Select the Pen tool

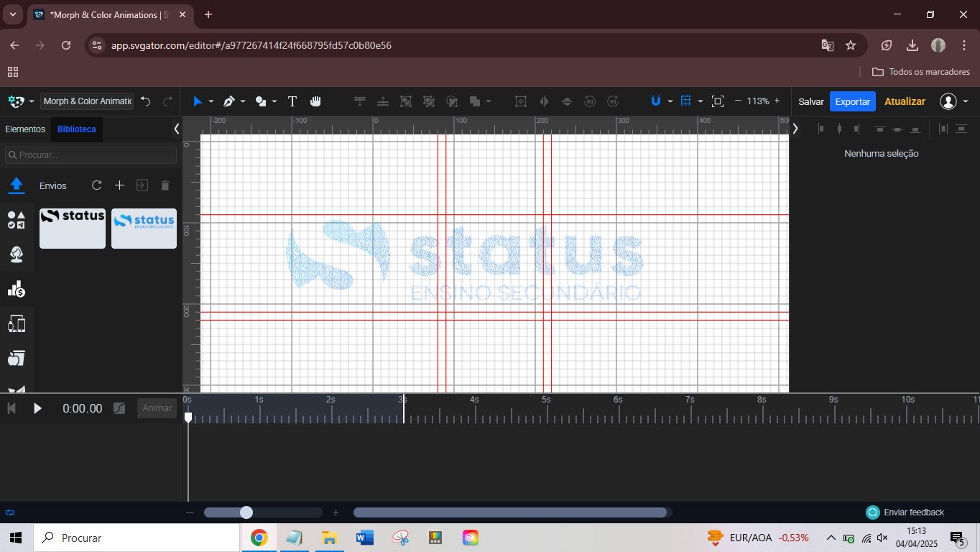tap(229, 101)
